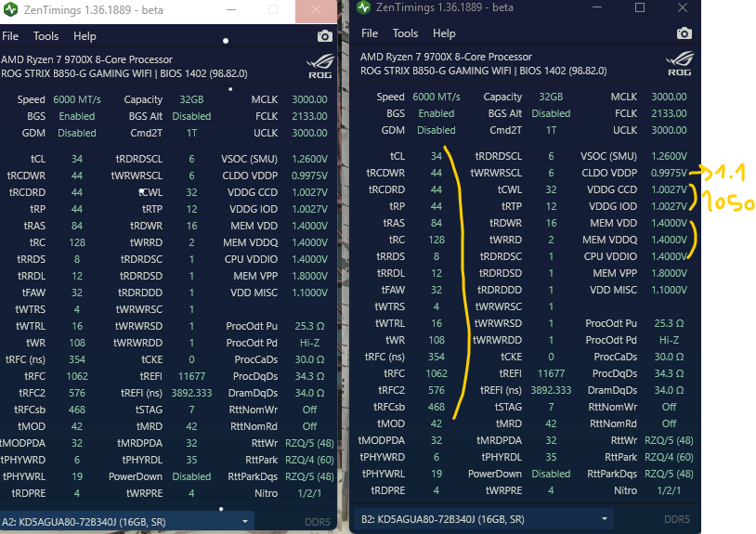Viewport: 756px width, 534px height.
Task: Click tMOD value 42 in right window
Action: coord(437,423)
